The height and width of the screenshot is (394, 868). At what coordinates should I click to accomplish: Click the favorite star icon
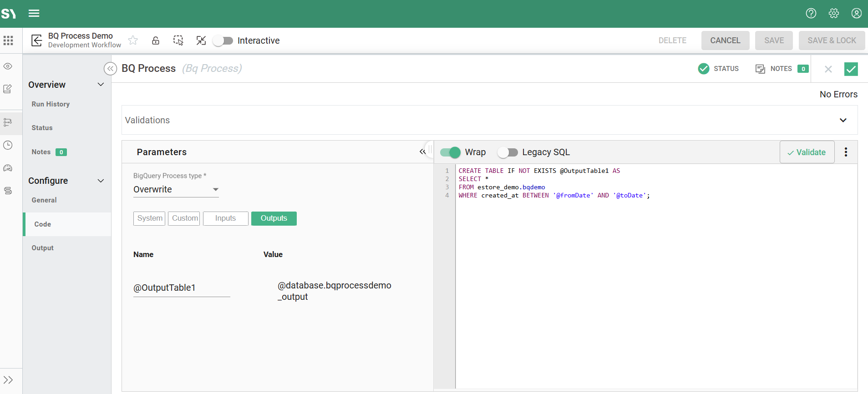[133, 40]
